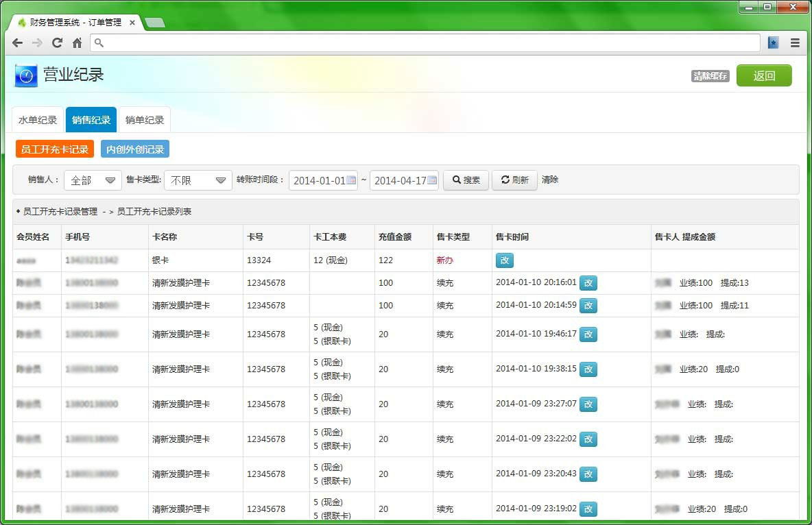Switch to the 水单纪录 tab

[38, 120]
